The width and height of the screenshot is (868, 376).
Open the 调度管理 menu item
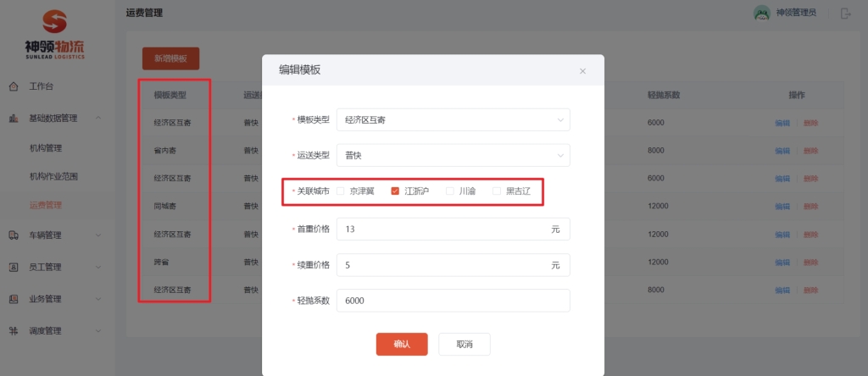[46, 331]
